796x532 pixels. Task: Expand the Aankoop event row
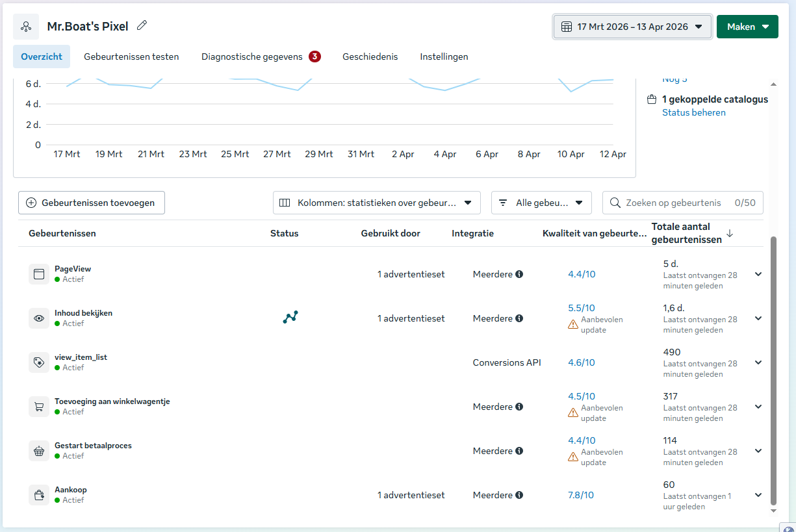point(758,495)
